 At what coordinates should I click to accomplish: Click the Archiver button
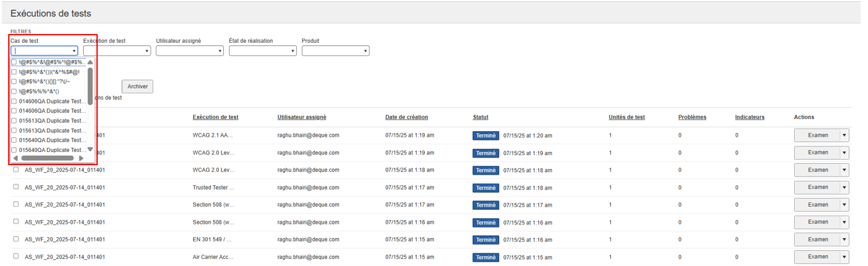coord(137,86)
